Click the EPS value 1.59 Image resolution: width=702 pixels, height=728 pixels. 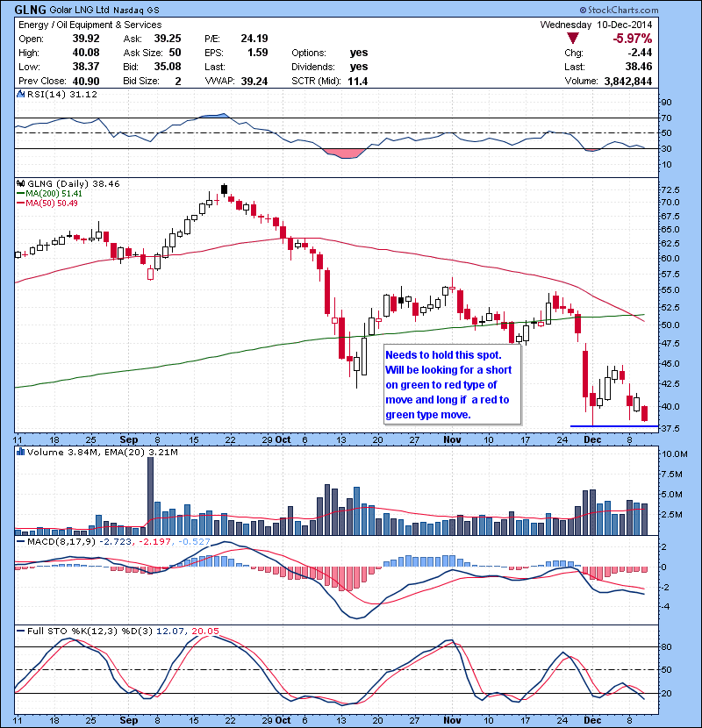258,53
